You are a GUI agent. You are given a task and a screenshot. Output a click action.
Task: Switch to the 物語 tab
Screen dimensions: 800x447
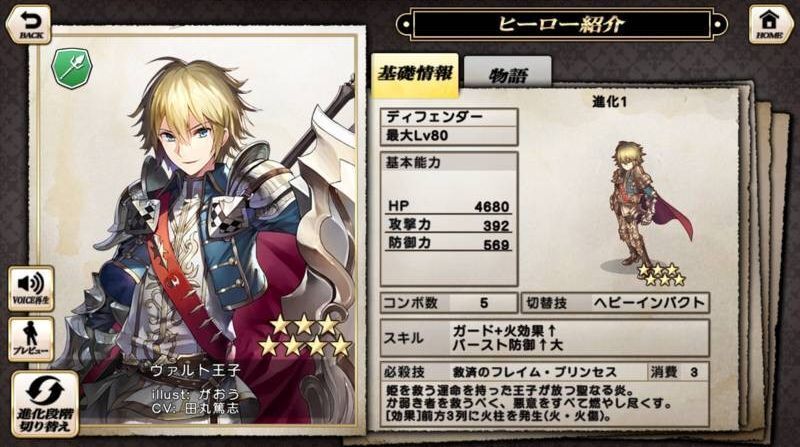point(508,74)
